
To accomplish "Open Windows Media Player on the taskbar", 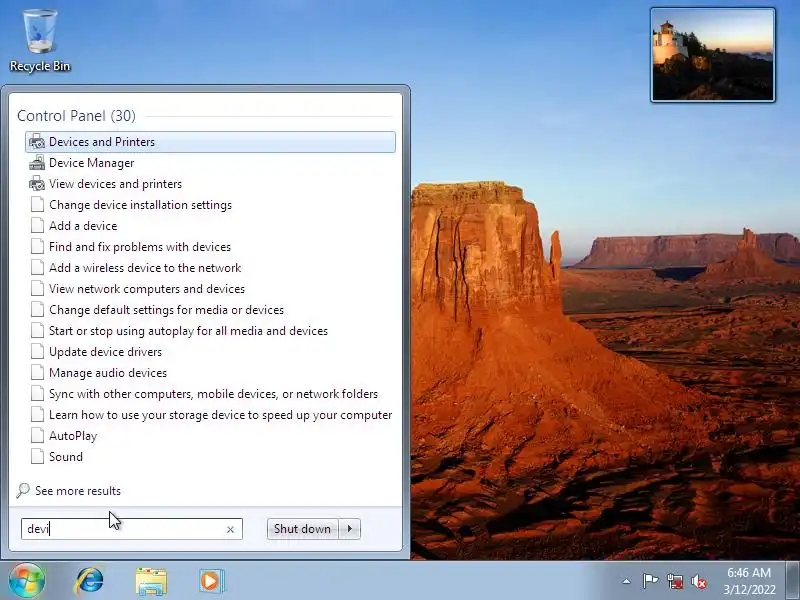I will tap(211, 581).
